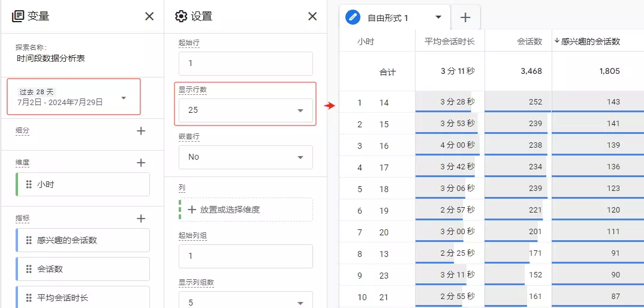Click plus icon in 放置或选择维度 box
The image size is (644, 308).
(192, 210)
